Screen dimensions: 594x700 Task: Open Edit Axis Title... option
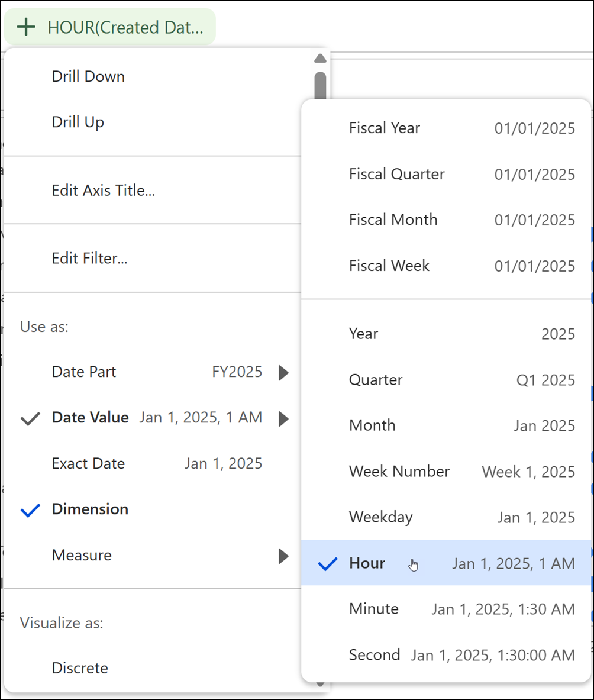click(153, 190)
